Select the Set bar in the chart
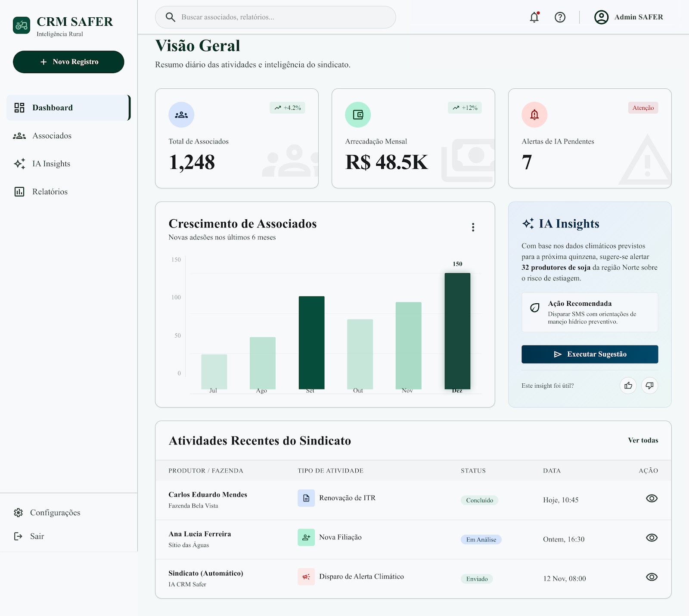Viewport: 689px width, 616px height. [x=311, y=342]
